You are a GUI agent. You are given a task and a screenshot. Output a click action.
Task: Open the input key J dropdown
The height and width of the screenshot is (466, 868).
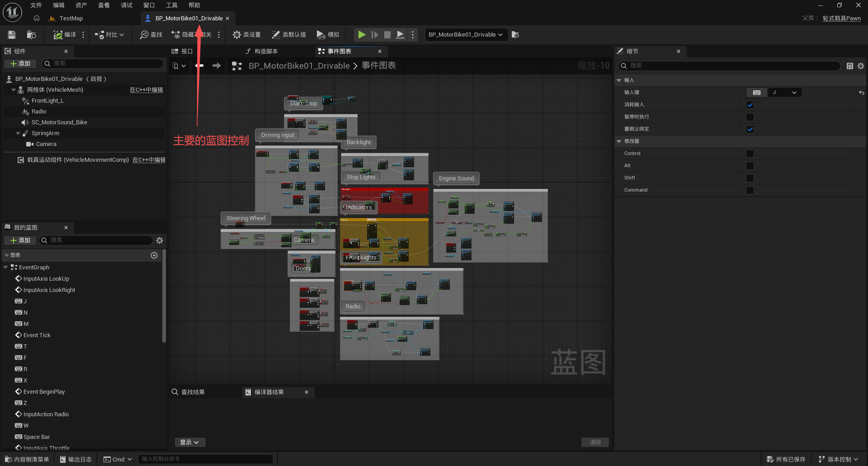coord(785,93)
